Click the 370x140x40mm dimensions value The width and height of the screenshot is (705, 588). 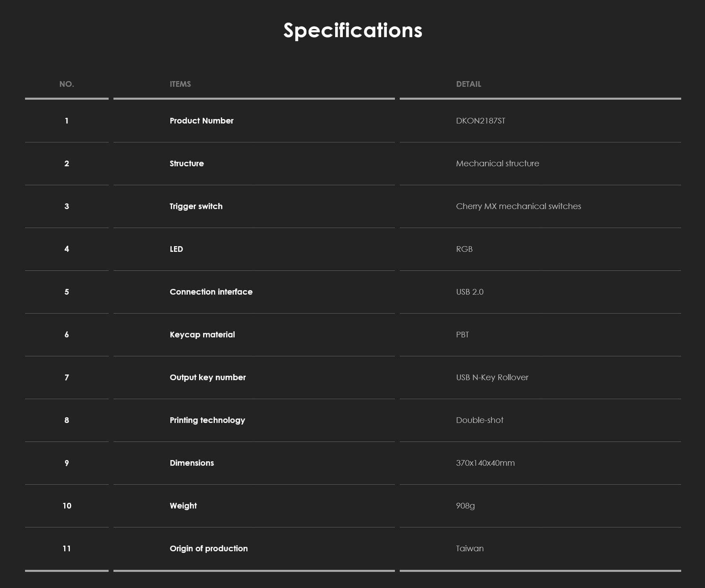(485, 463)
